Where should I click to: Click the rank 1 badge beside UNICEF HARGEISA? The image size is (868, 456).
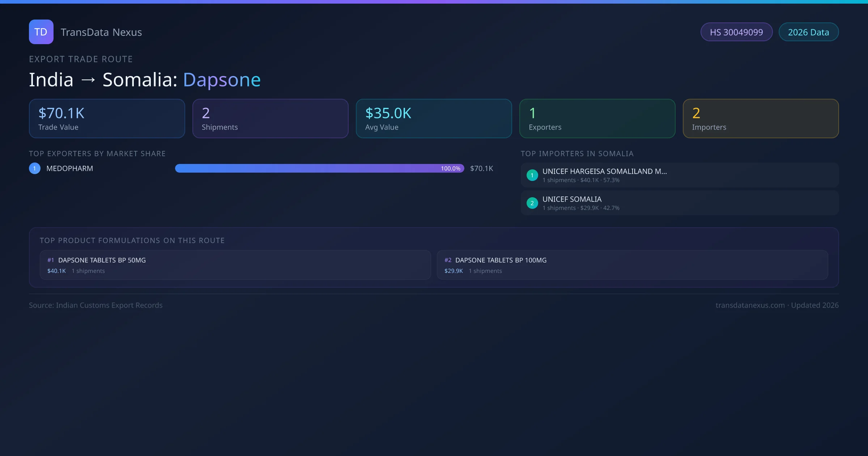point(532,175)
